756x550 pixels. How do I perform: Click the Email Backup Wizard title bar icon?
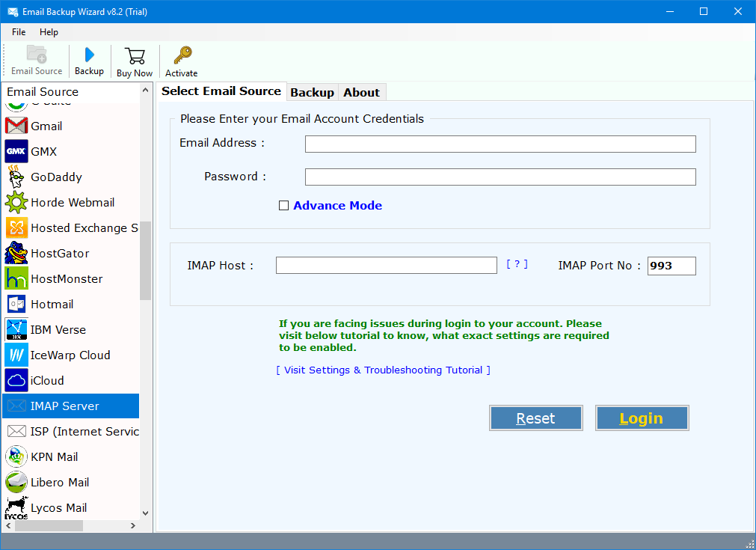[x=13, y=12]
